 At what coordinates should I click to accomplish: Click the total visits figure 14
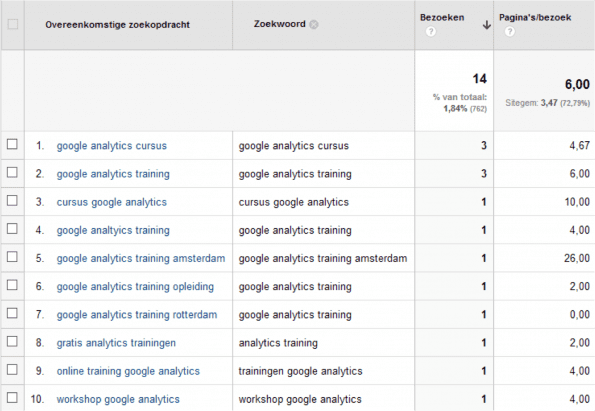pyautogui.click(x=479, y=79)
